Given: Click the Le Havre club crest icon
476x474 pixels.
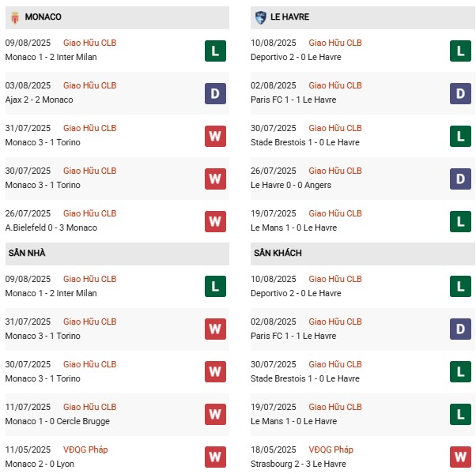Looking at the screenshot, I should 261,17.
